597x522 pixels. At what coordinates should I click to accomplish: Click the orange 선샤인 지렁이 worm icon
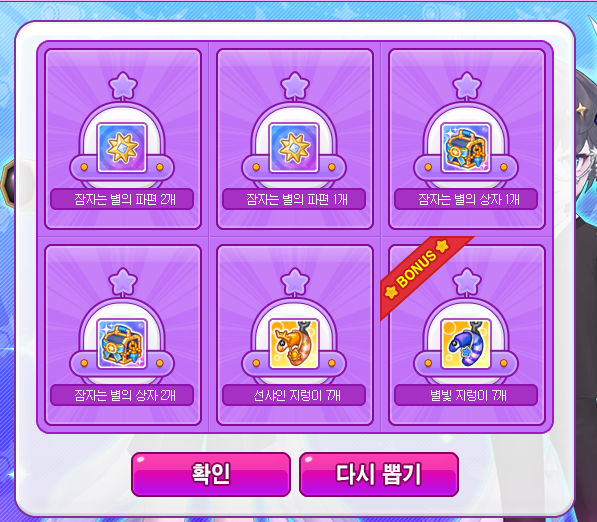tap(294, 344)
